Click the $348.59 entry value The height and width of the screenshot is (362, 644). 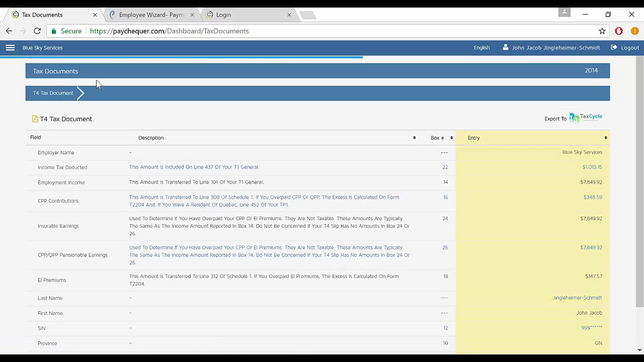click(x=593, y=197)
